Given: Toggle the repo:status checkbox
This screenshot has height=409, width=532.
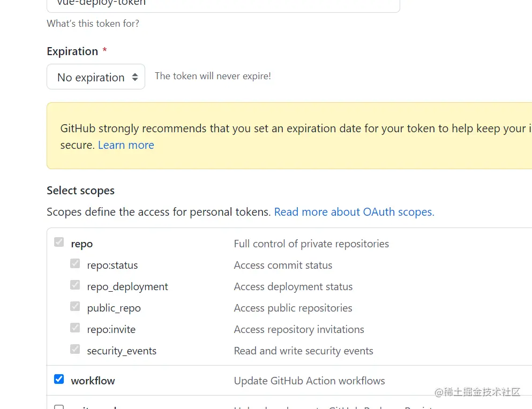Looking at the screenshot, I should click(x=75, y=264).
